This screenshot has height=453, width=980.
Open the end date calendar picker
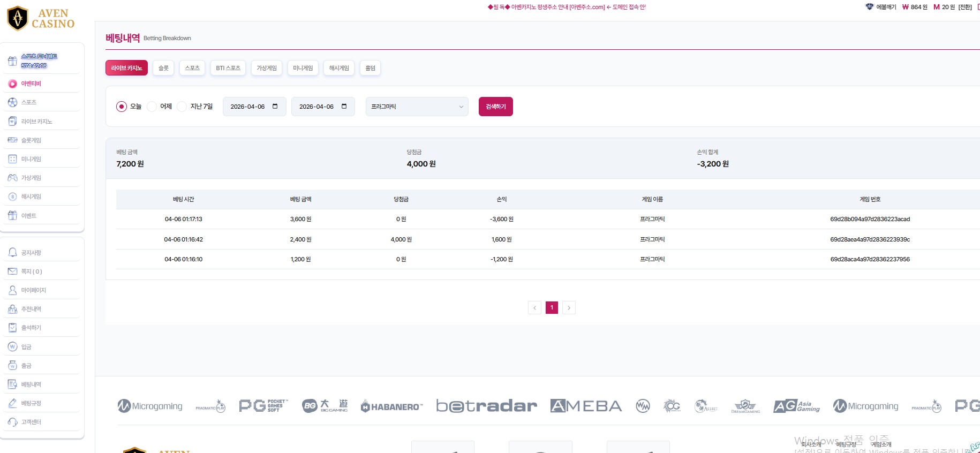tap(344, 107)
